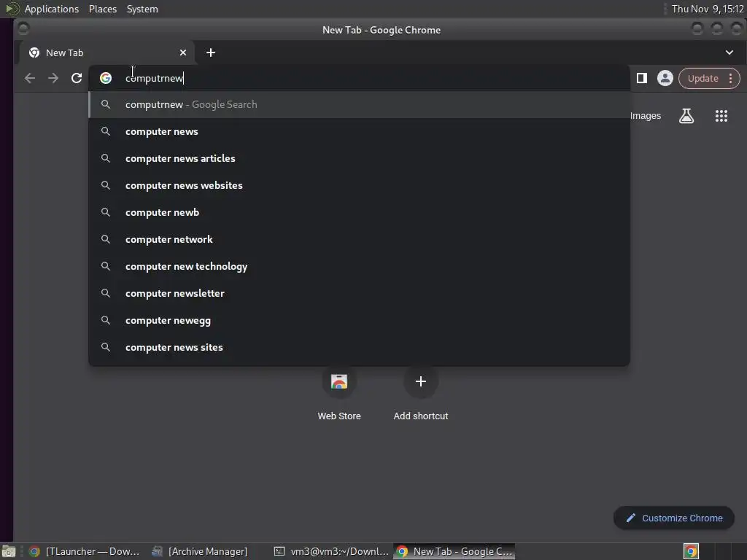The width and height of the screenshot is (747, 560).
Task: Switch to the New Tab browser tab
Action: pos(107,52)
